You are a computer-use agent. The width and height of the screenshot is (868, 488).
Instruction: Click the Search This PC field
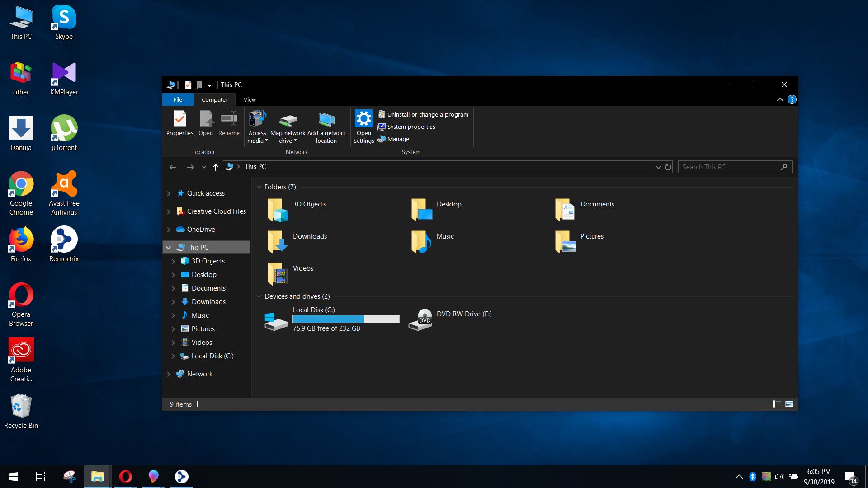click(735, 167)
